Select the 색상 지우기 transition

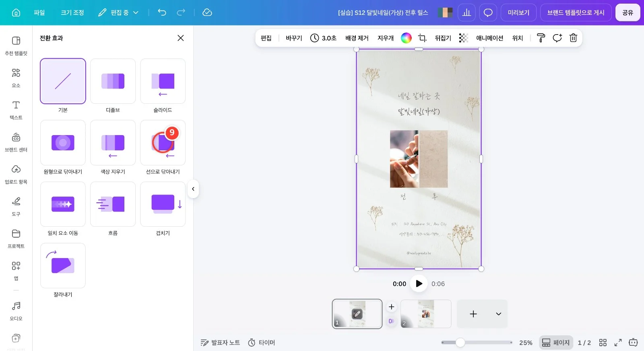coord(113,143)
